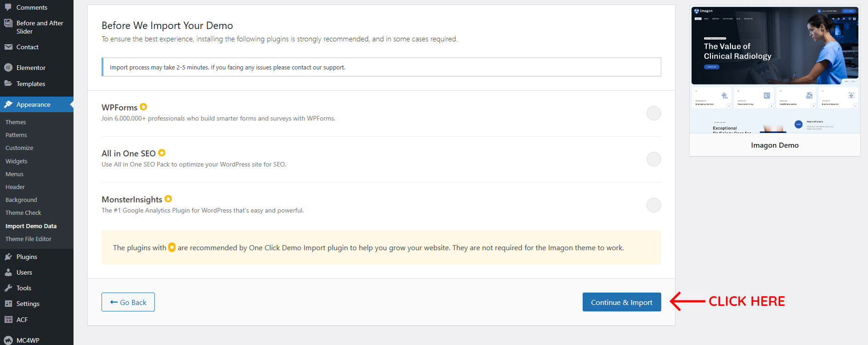Open the Theme Check submenu

pos(23,213)
